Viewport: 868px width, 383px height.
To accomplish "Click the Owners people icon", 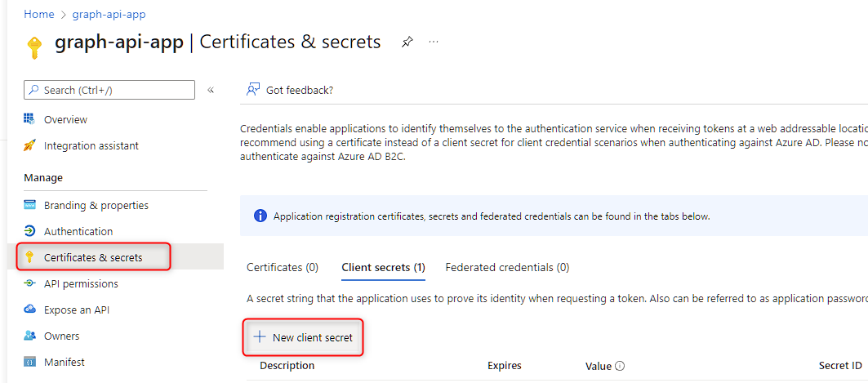I will tap(29, 336).
